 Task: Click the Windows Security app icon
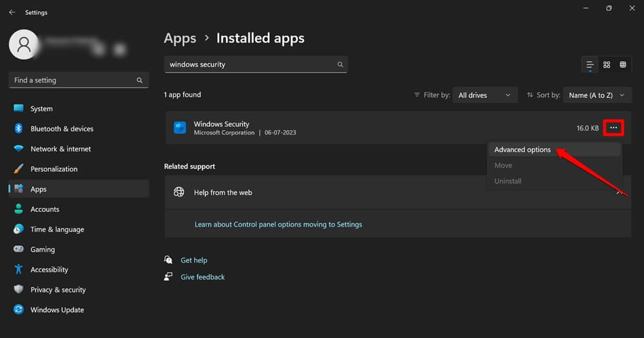(x=180, y=128)
